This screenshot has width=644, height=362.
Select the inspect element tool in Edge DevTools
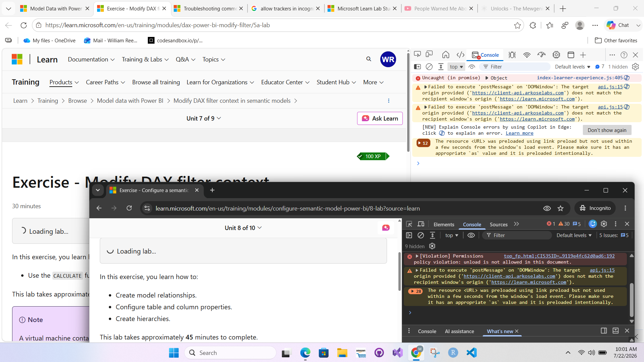tap(418, 55)
